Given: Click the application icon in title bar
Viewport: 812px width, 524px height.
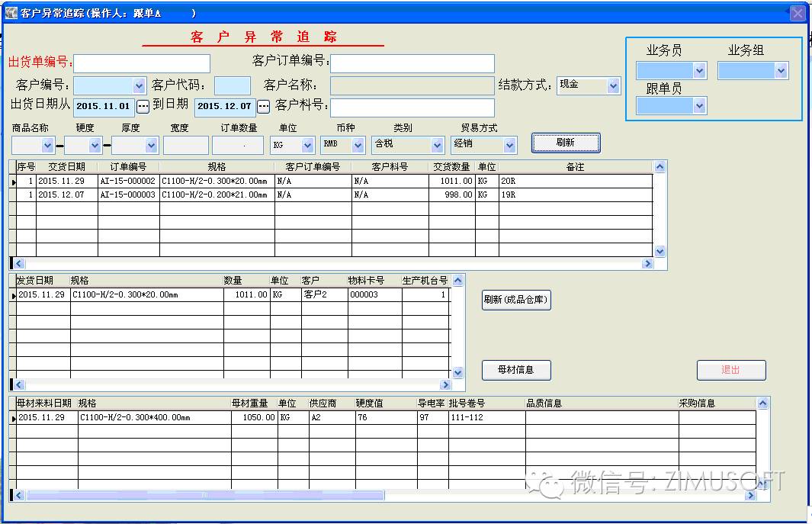Looking at the screenshot, I should click(11, 13).
